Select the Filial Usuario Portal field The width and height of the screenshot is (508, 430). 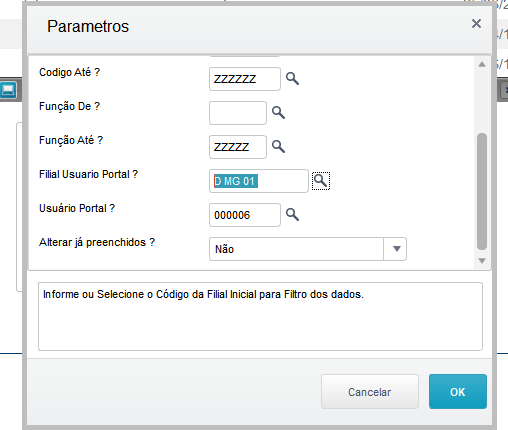pos(259,181)
